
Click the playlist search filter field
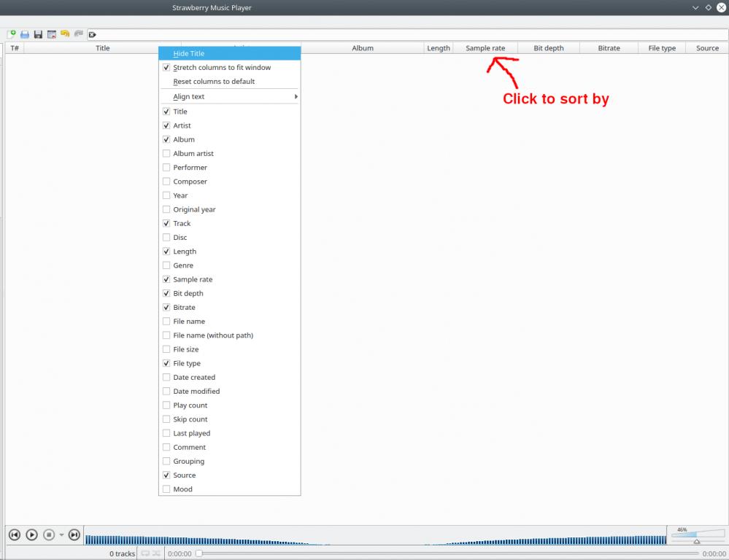408,34
